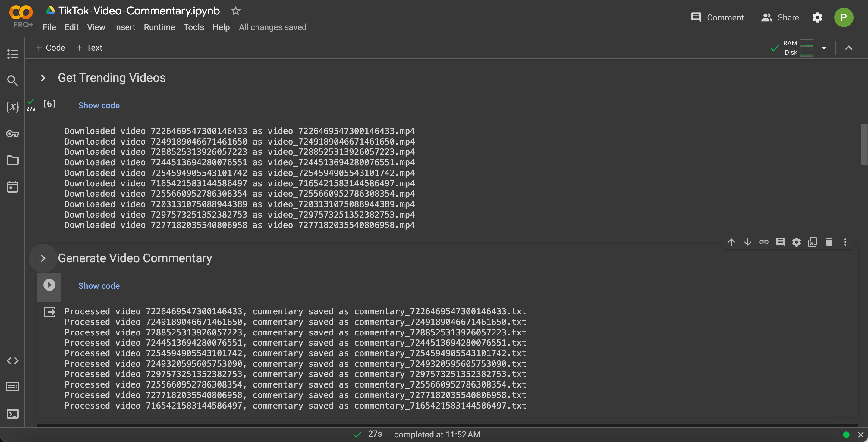868x442 pixels.
Task: Close the bottom status bar
Action: [860, 434]
